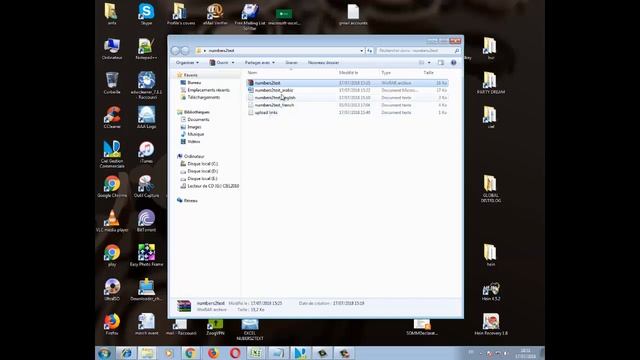This screenshot has width=640, height=360.
Task: Select the CCleaner desktop shortcut
Action: tap(112, 118)
